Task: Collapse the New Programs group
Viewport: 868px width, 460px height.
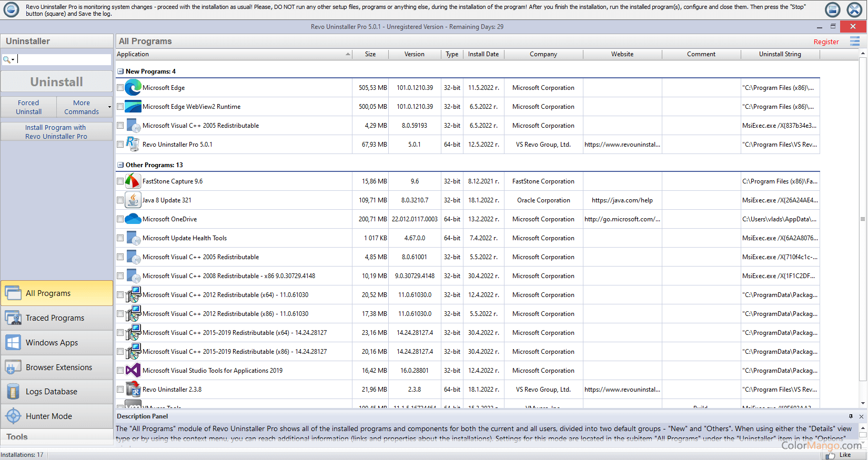Action: coord(120,71)
